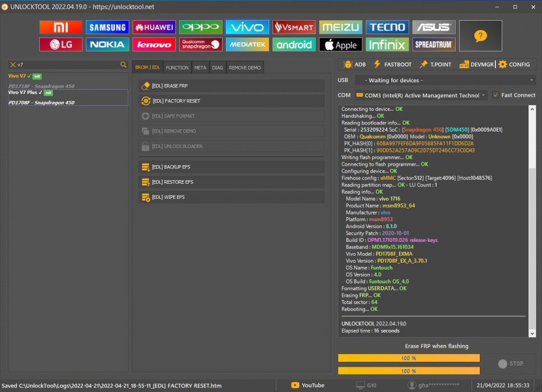Run [EDL] BACKUP EFS
542x392 pixels.
coord(231,167)
